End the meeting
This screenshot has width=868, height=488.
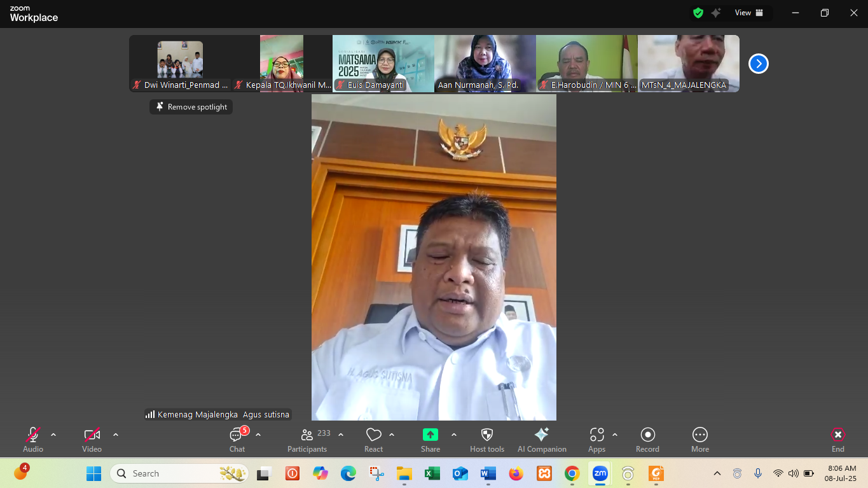838,439
